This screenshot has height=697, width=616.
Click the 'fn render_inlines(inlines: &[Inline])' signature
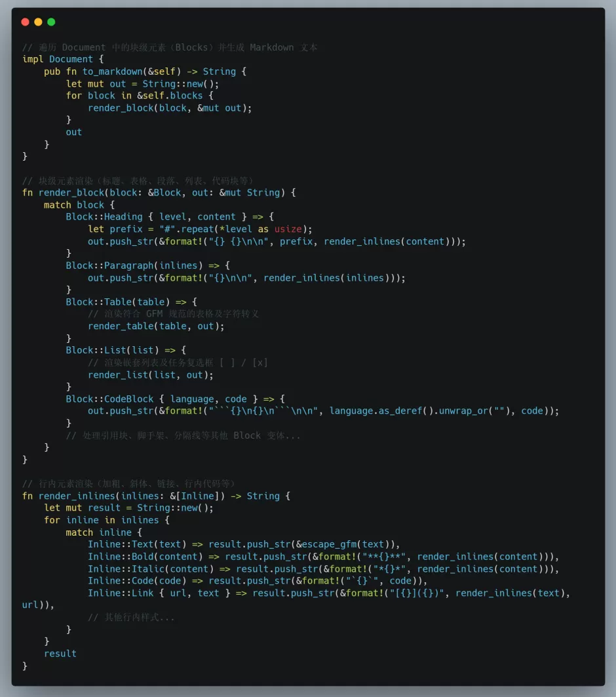point(157,496)
